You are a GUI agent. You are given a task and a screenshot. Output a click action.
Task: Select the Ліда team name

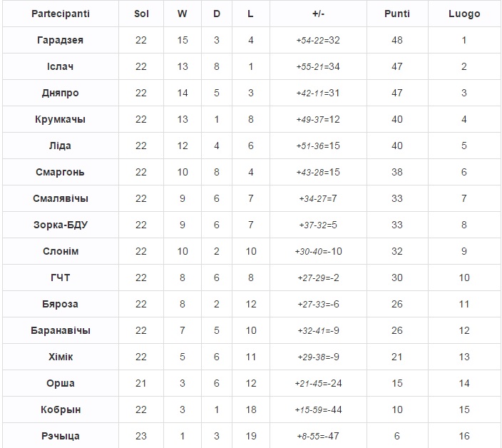point(61,146)
